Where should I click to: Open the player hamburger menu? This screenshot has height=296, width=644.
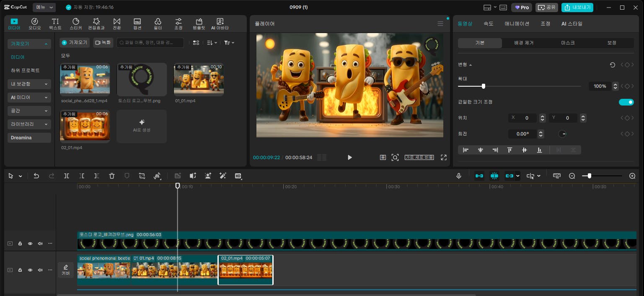(440, 24)
